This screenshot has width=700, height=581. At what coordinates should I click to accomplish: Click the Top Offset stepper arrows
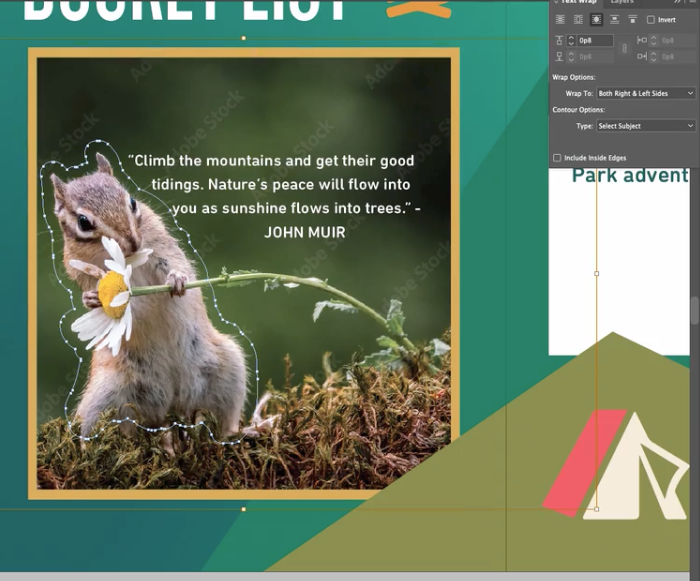coord(571,41)
